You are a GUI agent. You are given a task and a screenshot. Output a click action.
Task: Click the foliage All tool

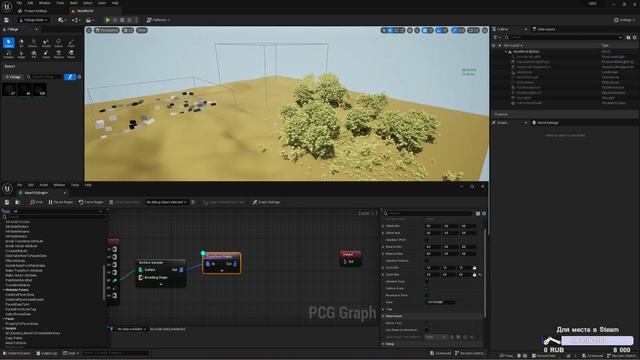click(x=21, y=42)
